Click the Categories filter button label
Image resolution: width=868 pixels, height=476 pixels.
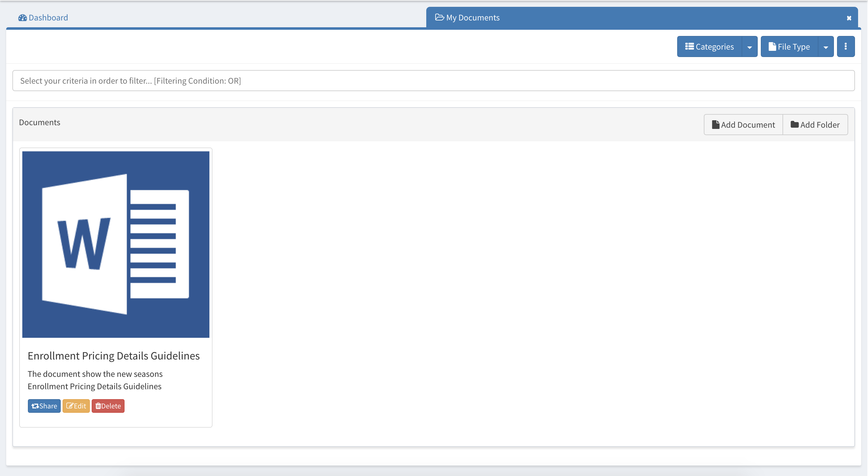714,46
